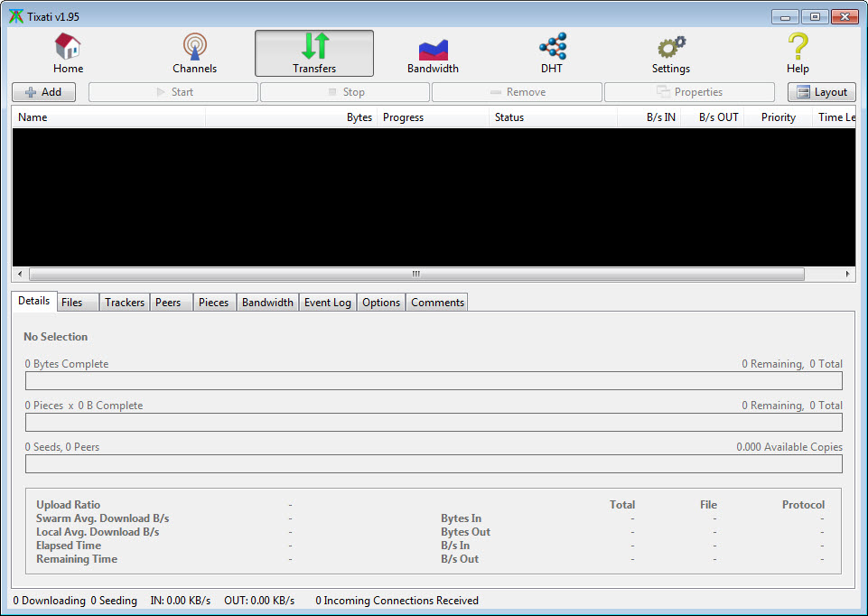The height and width of the screenshot is (616, 868).
Task: Open the Peers tab
Action: coord(168,303)
